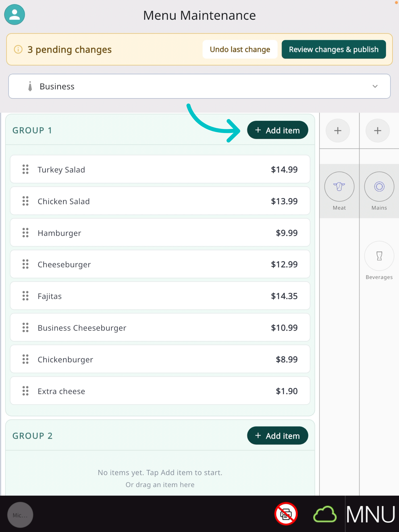This screenshot has height=532, width=399.
Task: Click Undo last change
Action: (x=240, y=49)
